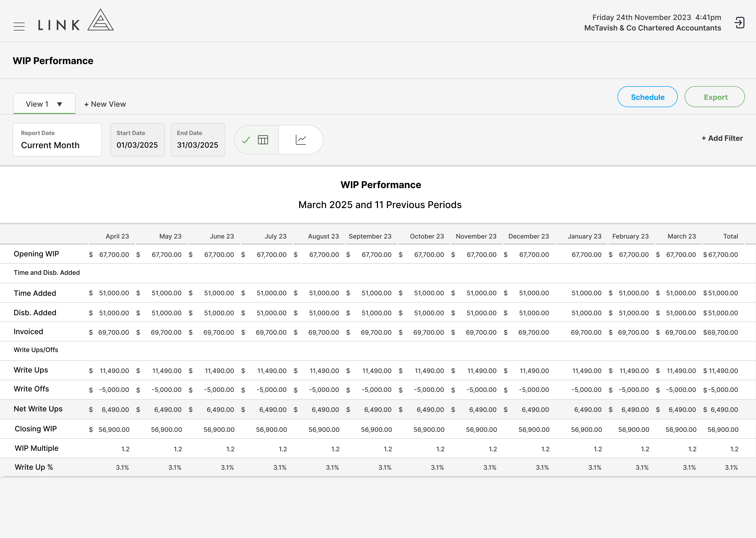The image size is (756, 538).
Task: Click the March 2025 and 11 Previous Periods subtitle
Action: pos(380,205)
